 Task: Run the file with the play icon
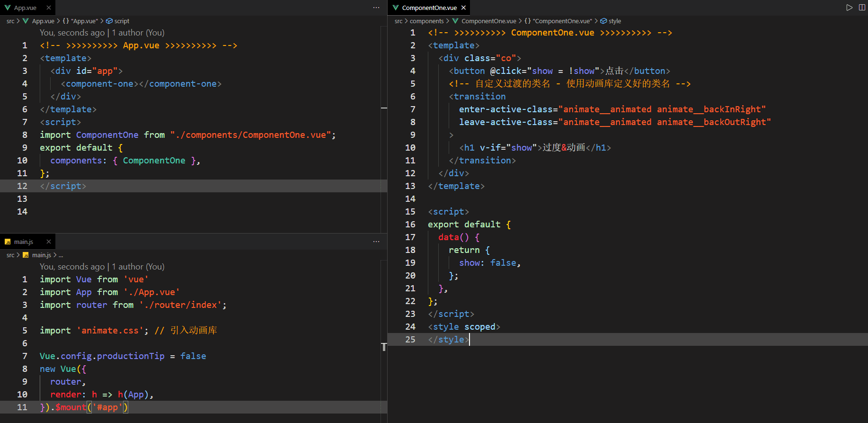pyautogui.click(x=850, y=8)
